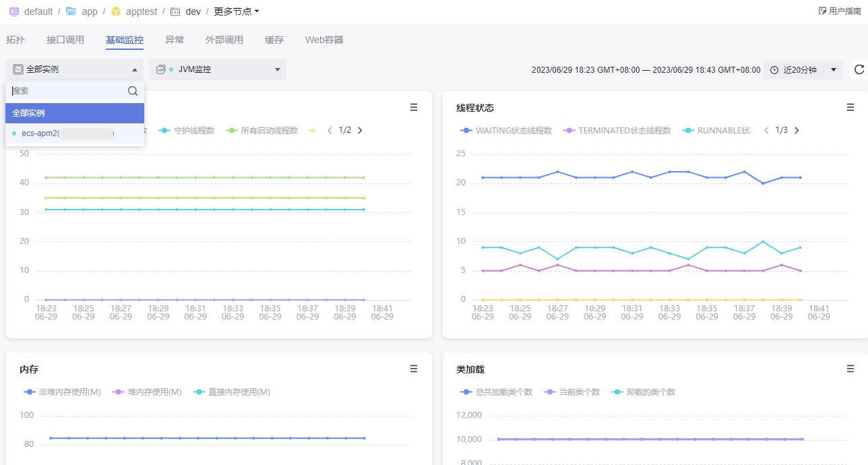868x465 pixels.
Task: Toggle 直接内存使用(M) legend series
Action: click(232, 392)
